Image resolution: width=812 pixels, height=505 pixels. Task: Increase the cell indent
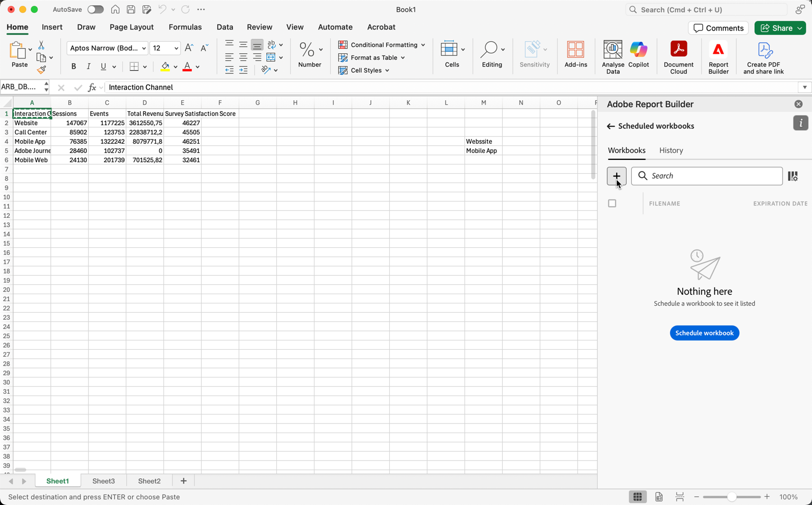coord(243,70)
